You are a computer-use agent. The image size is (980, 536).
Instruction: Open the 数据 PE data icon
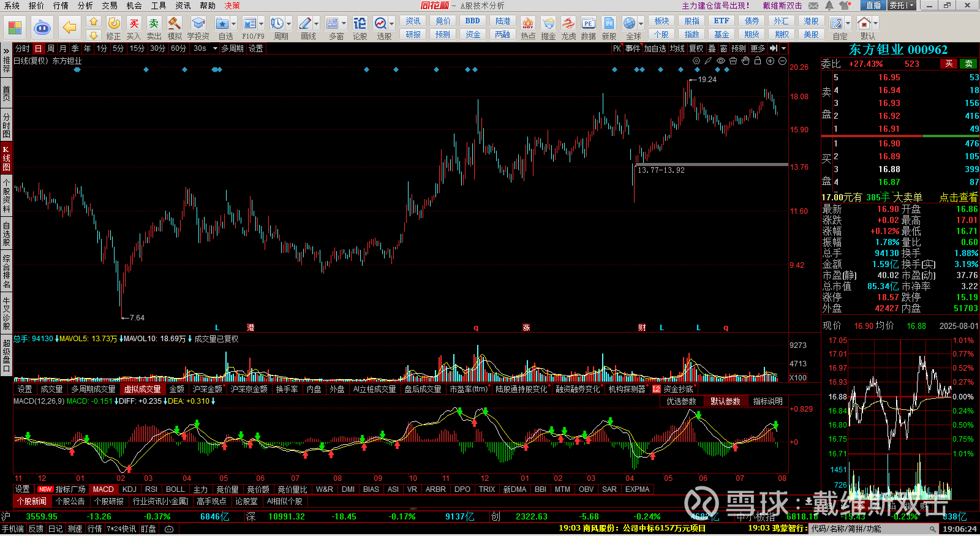point(588,23)
